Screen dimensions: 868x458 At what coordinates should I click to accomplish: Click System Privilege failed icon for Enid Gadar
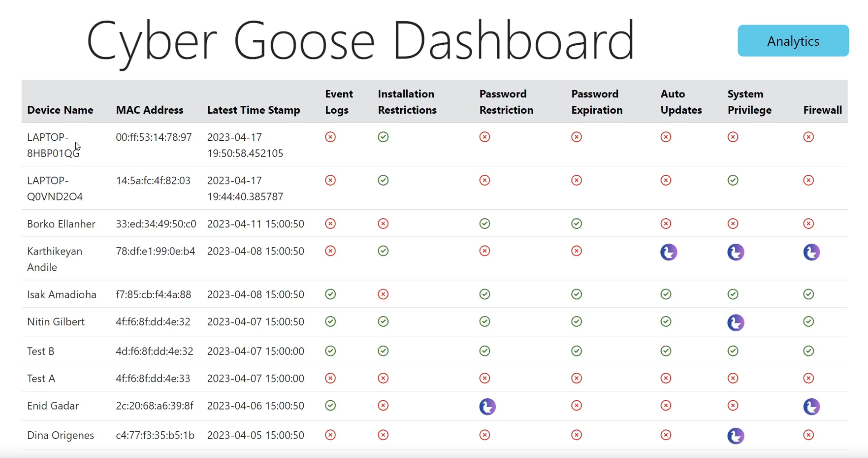coord(733,405)
